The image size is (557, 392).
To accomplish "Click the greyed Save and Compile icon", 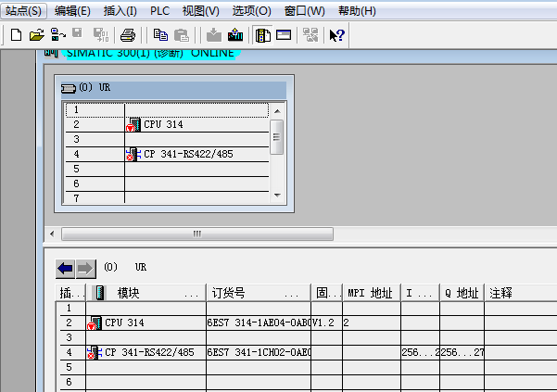I will tap(101, 35).
